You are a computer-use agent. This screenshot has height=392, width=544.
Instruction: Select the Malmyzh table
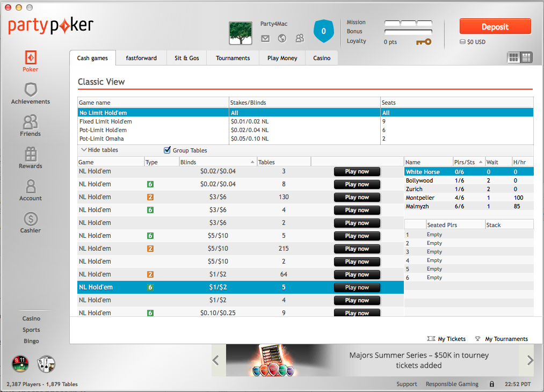[x=469, y=206]
